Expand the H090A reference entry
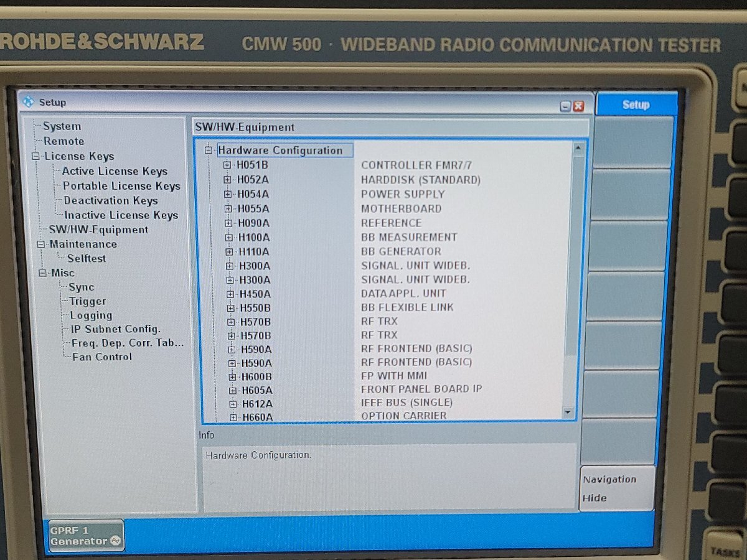Viewport: 747px width, 560px height. click(229, 223)
